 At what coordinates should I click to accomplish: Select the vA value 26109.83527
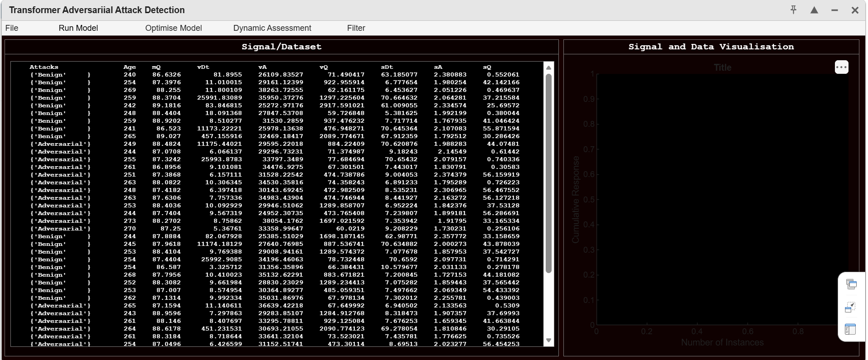click(x=281, y=75)
